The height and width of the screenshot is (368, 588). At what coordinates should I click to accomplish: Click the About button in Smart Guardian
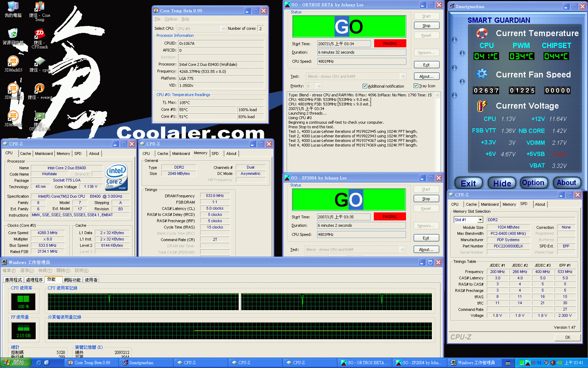(566, 183)
